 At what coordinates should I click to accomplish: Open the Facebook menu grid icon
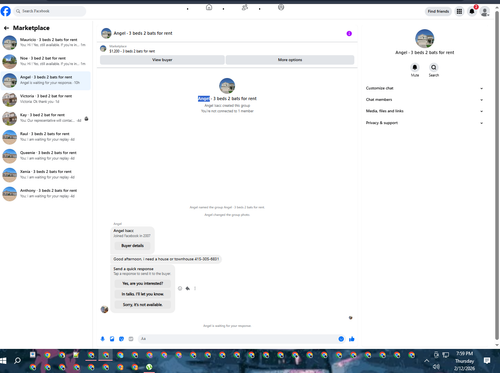tap(459, 11)
